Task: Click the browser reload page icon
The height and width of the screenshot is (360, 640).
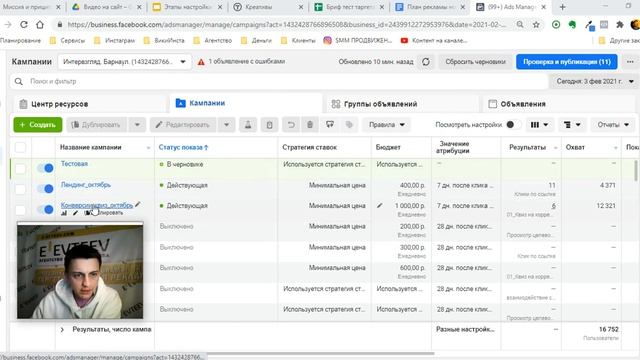Action: pyautogui.click(x=24, y=24)
